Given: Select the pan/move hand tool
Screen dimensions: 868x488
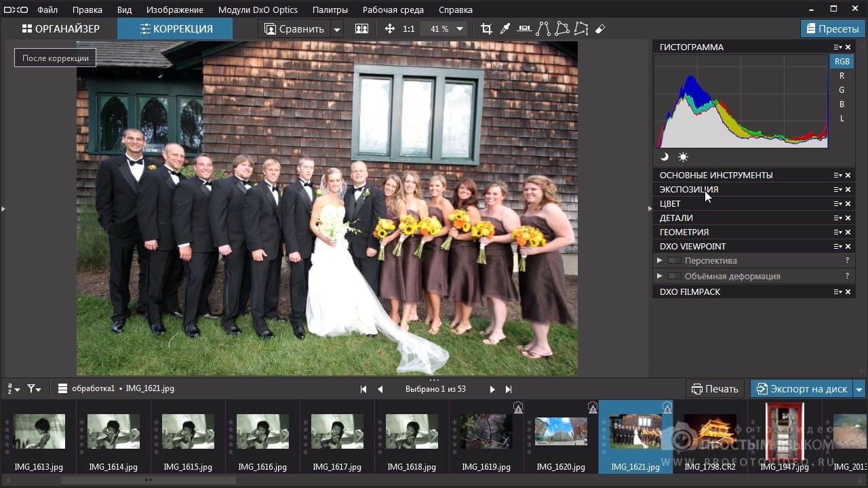Looking at the screenshot, I should [389, 29].
